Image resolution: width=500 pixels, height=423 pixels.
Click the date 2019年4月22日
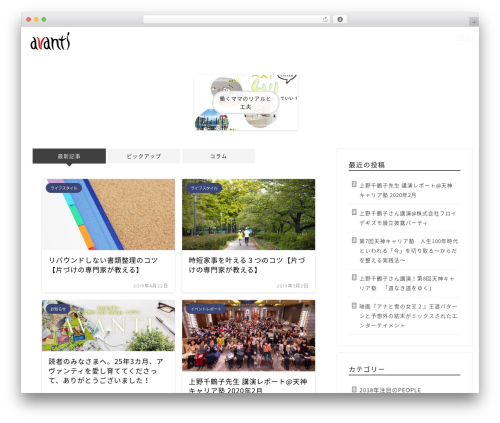[x=150, y=286]
